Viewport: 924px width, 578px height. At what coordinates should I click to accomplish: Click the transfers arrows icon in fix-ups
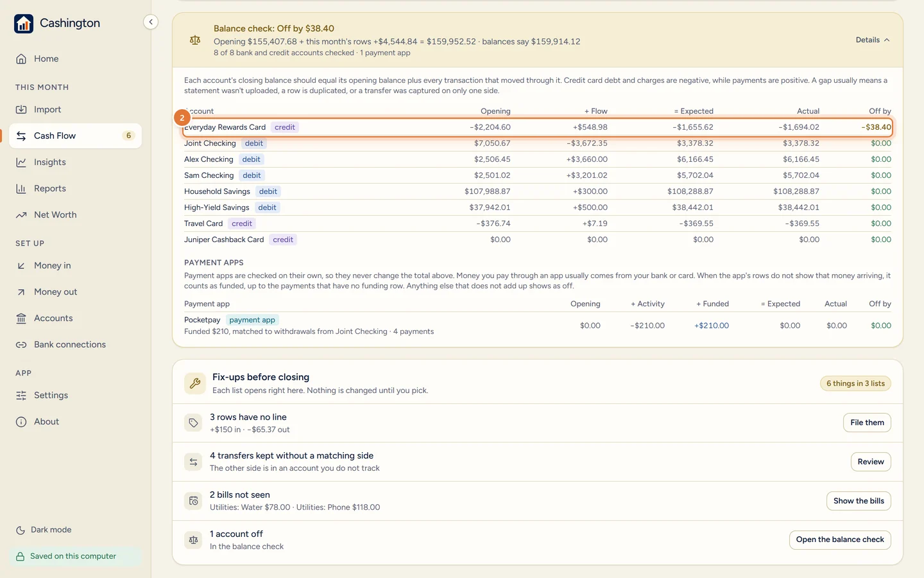(x=193, y=462)
